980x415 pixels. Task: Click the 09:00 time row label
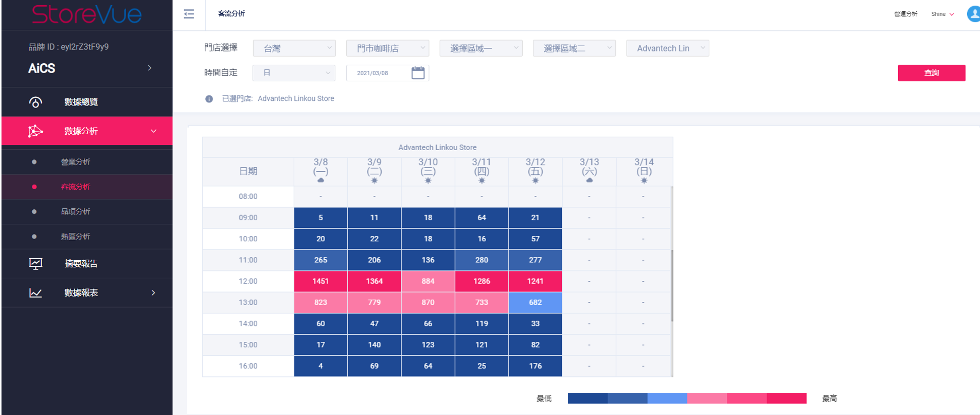248,218
